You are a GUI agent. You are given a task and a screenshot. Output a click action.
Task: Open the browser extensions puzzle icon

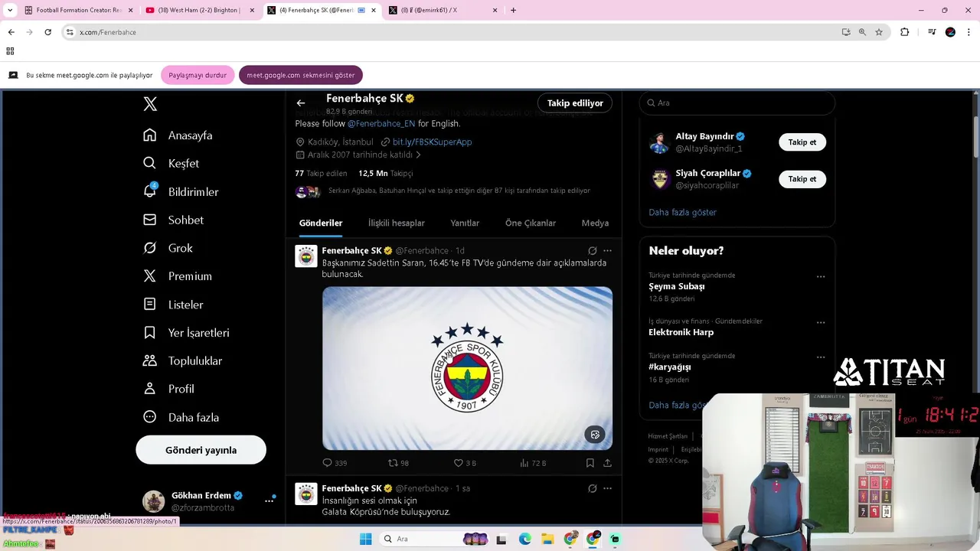coord(904,32)
